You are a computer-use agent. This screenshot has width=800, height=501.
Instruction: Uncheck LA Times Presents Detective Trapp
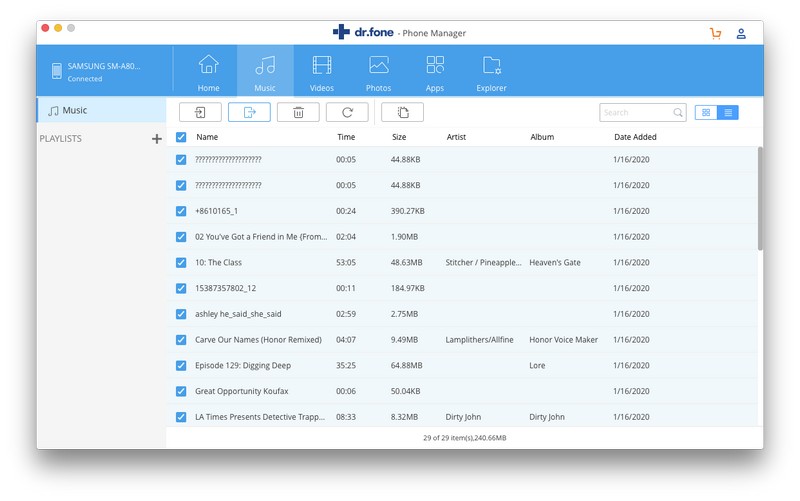coord(181,417)
